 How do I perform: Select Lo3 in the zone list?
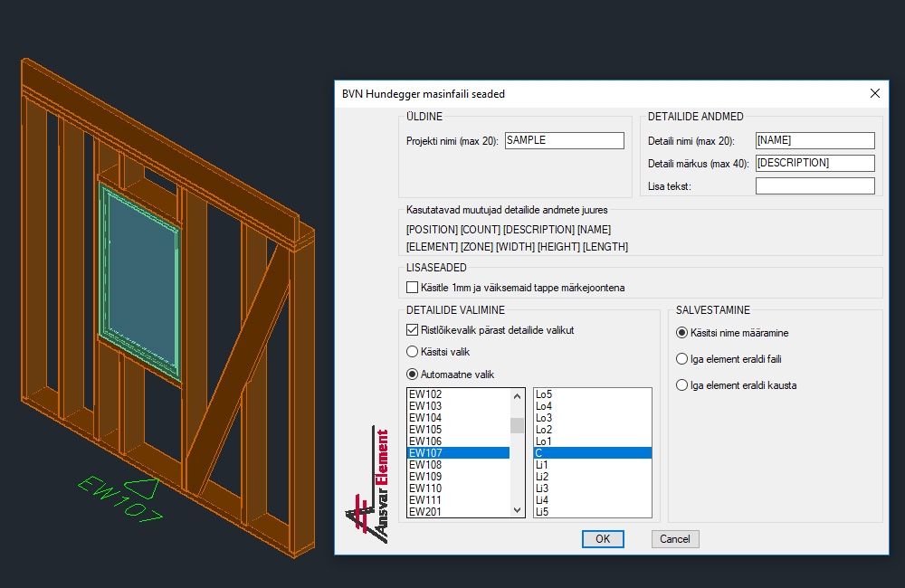pyautogui.click(x=593, y=418)
